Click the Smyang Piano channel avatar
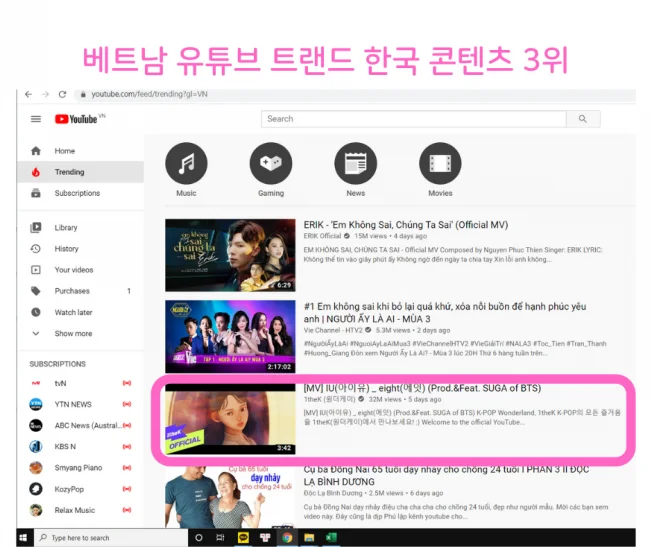This screenshot has width=652, height=547. pyautogui.click(x=36, y=468)
